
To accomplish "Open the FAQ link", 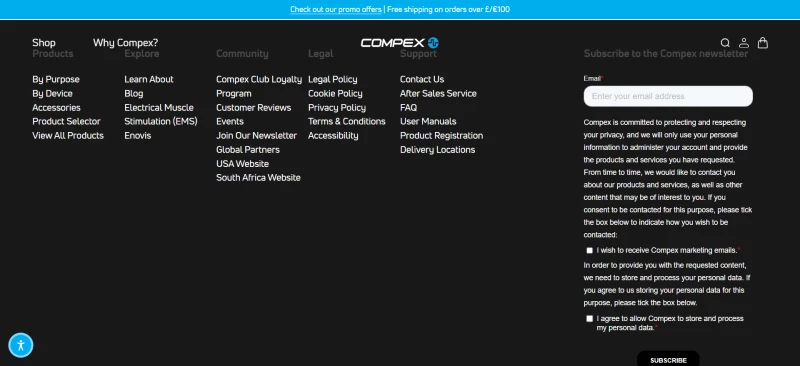I will (408, 108).
